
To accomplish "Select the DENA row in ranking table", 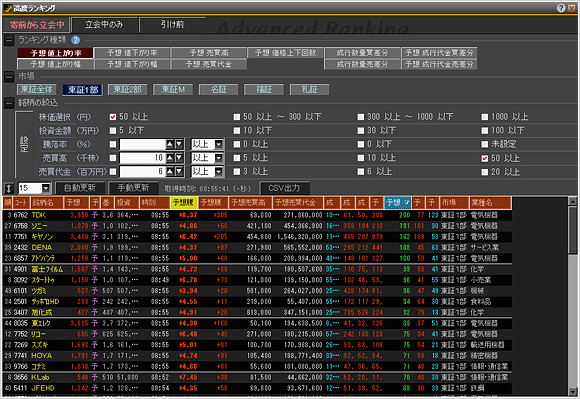I will 257,248.
